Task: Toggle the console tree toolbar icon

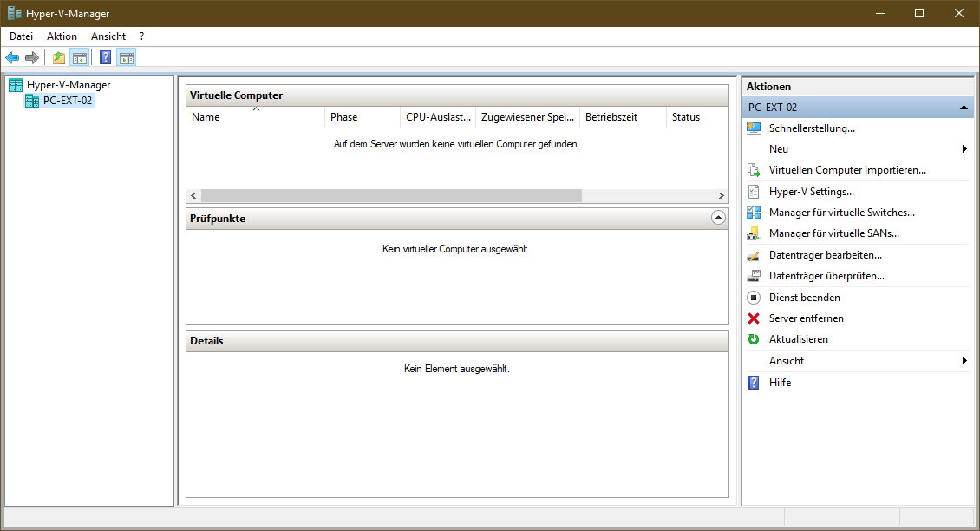Action: coord(80,57)
